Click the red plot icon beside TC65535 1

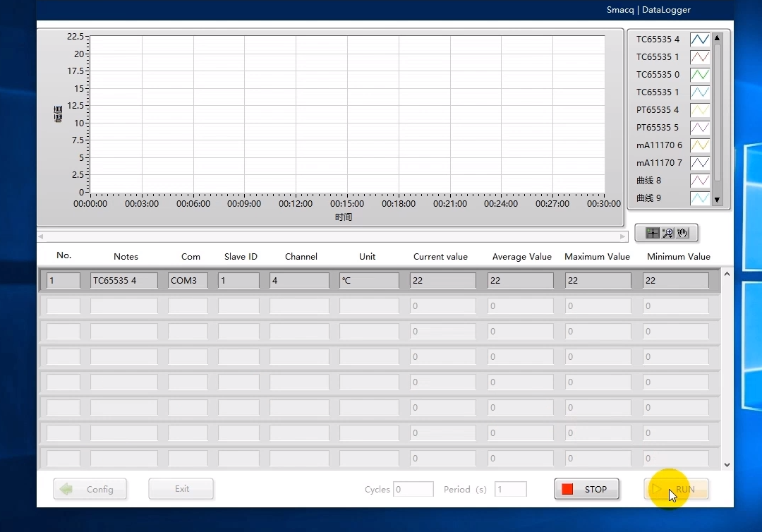pos(700,57)
